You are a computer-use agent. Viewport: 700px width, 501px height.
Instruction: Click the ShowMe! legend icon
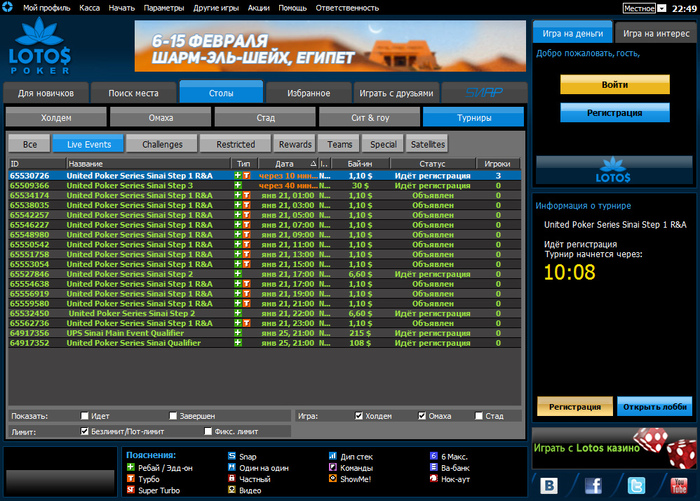[x=333, y=478]
